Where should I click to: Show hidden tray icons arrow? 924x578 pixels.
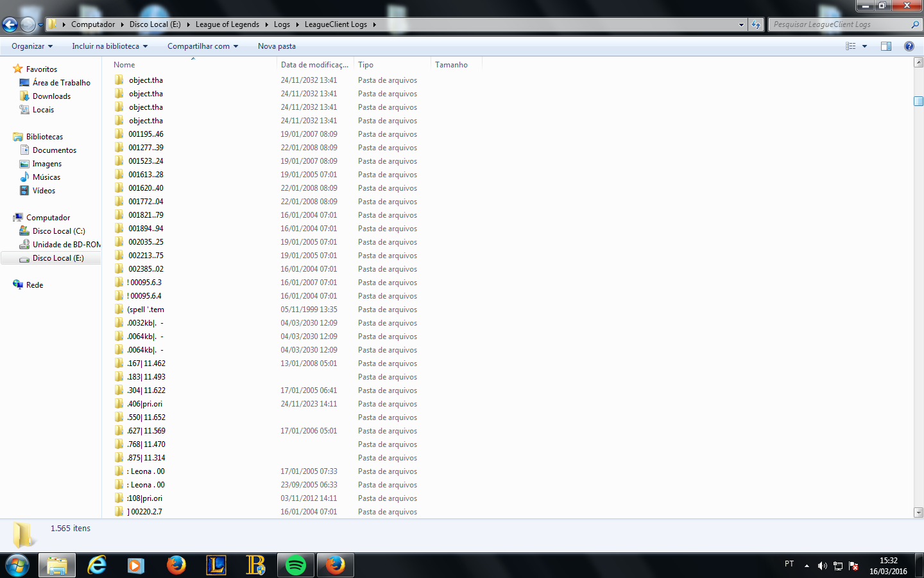click(807, 566)
